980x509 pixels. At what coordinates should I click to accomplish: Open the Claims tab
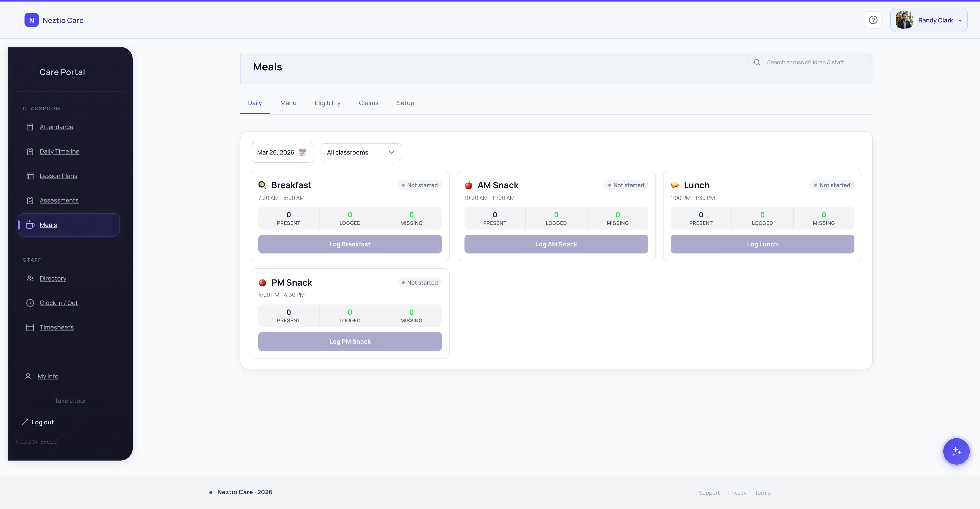click(x=368, y=103)
